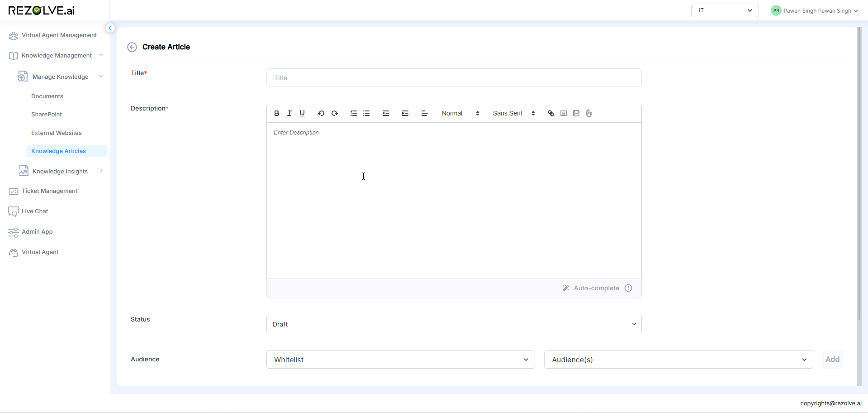Insert an image into description
This screenshot has height=413, width=868.
tap(564, 113)
